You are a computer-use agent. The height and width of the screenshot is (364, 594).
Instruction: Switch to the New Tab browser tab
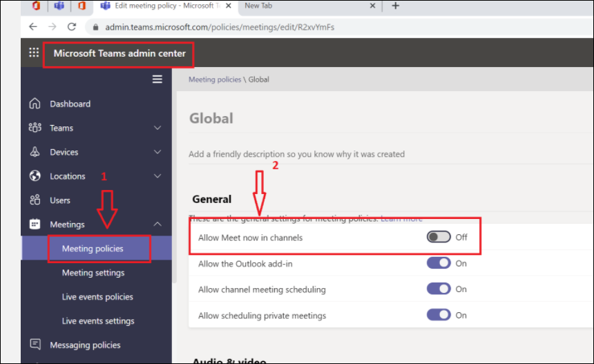click(x=309, y=6)
